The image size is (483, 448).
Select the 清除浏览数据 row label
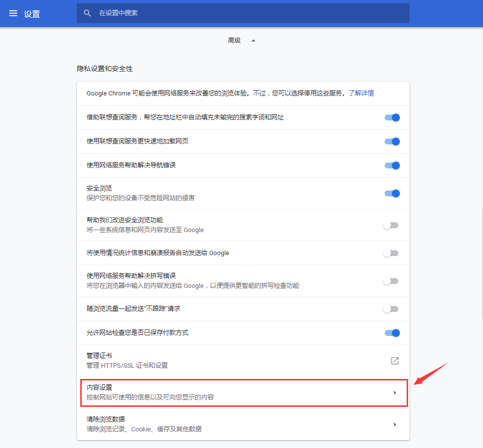pos(106,419)
